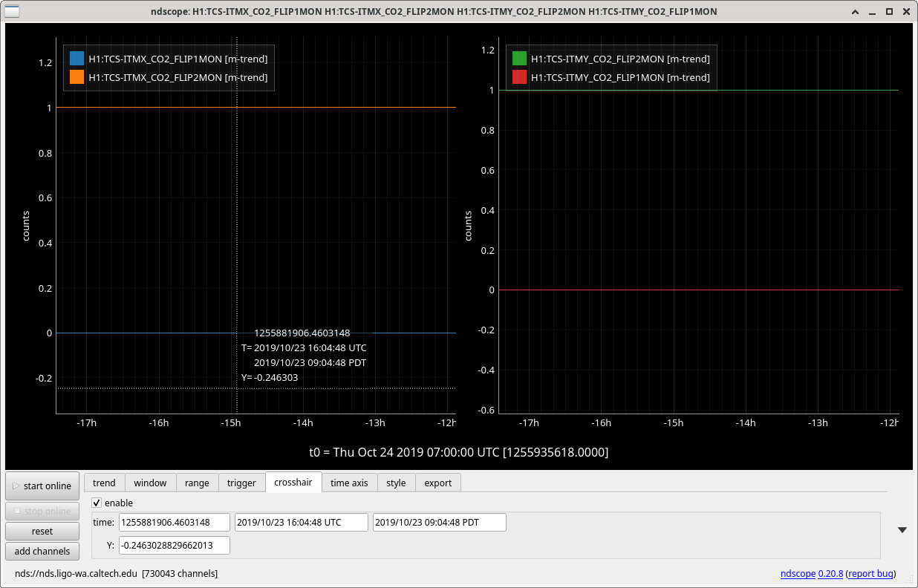
Task: Click the reset button
Action: [42, 531]
